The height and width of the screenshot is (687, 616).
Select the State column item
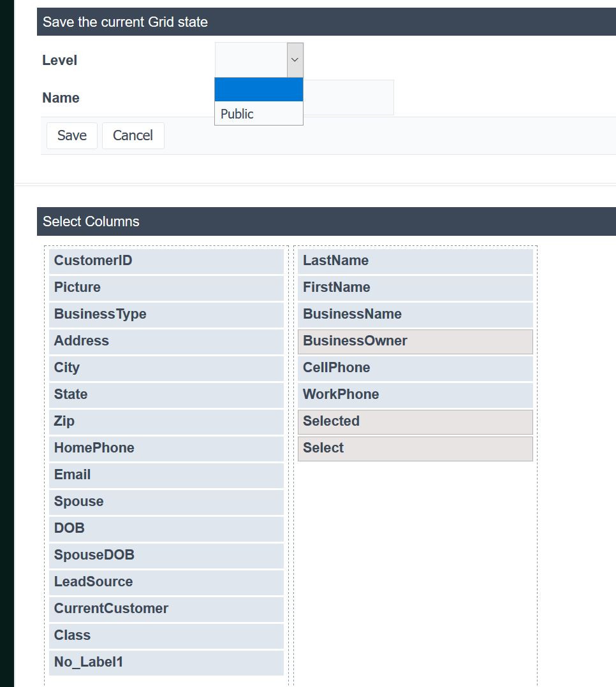[166, 394]
